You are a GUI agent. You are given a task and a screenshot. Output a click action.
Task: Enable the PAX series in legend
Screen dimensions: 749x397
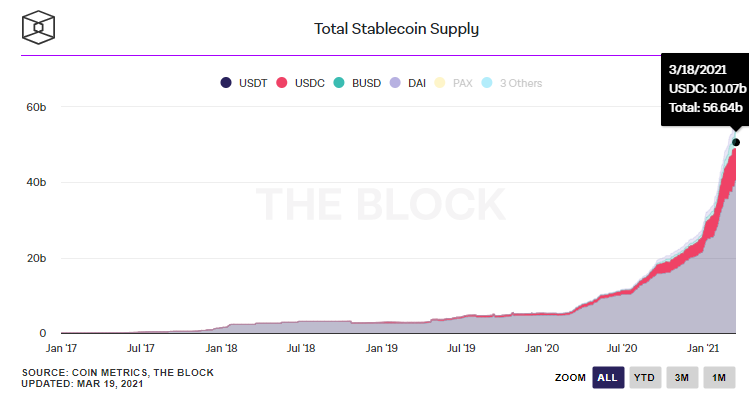point(453,83)
